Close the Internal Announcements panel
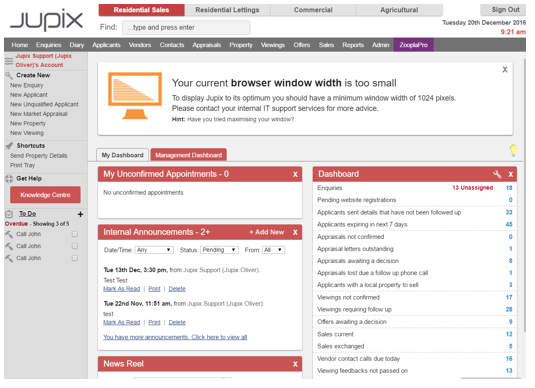The width and height of the screenshot is (535, 388). click(295, 232)
